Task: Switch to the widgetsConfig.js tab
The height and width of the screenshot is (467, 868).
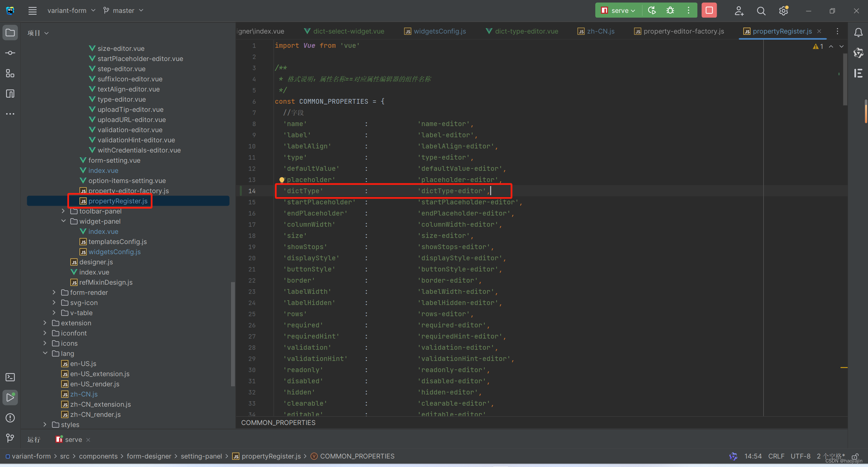Action: click(x=439, y=31)
